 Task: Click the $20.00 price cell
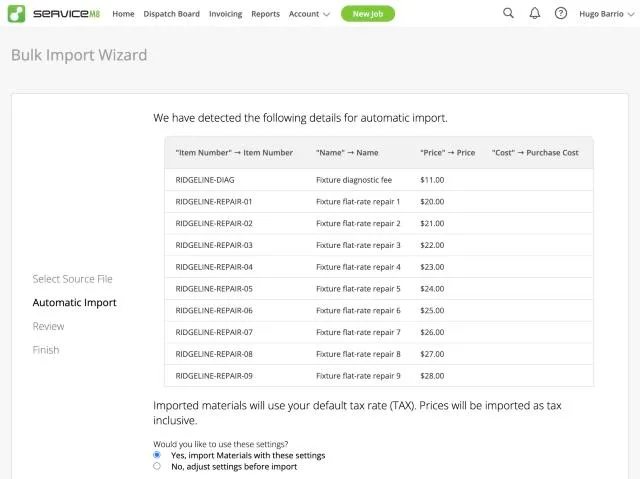432,202
